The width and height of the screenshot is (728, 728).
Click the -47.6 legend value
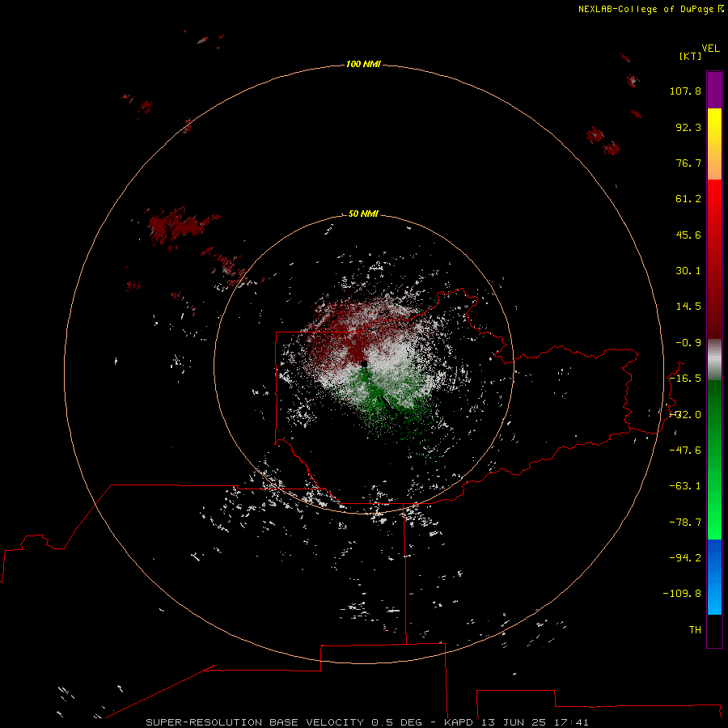685,451
